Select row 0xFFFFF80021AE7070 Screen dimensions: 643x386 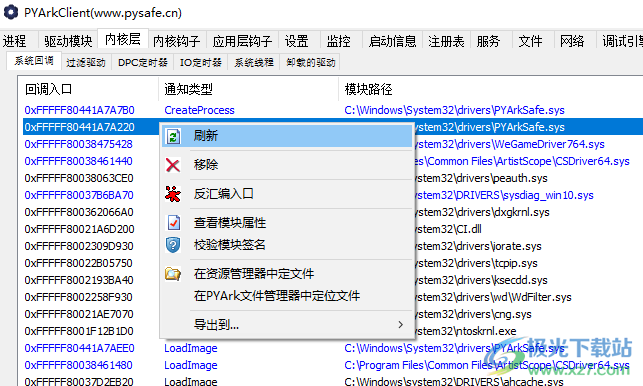tap(79, 314)
